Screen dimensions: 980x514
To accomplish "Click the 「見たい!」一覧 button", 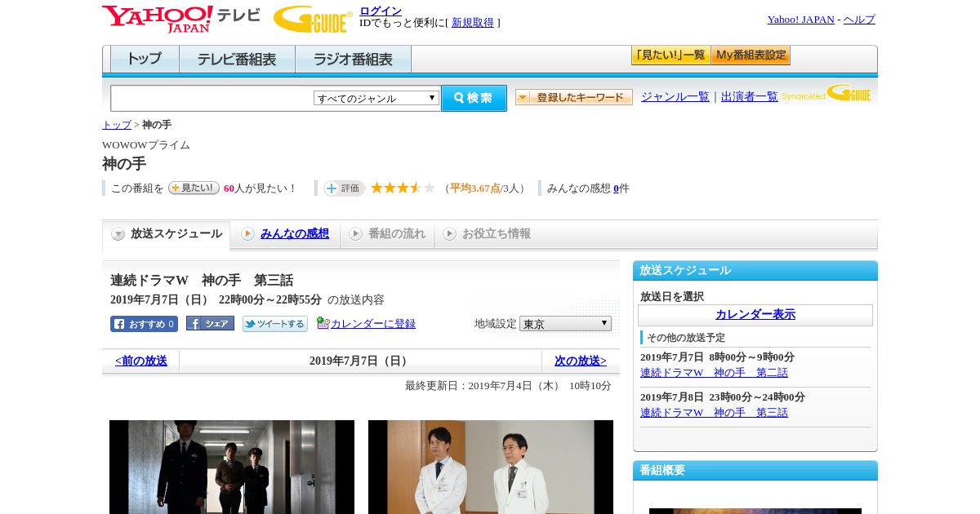I will coord(670,55).
